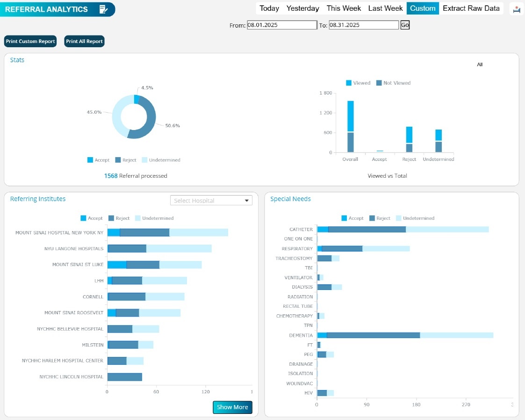Open the Select Hospital dropdown
This screenshot has width=525, height=420.
click(211, 200)
